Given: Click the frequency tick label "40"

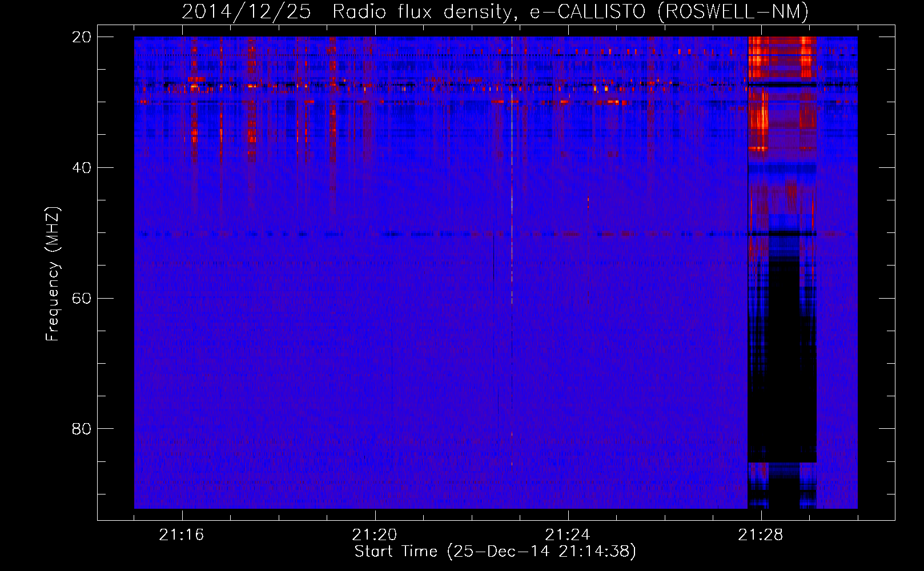Looking at the screenshot, I should (x=82, y=168).
